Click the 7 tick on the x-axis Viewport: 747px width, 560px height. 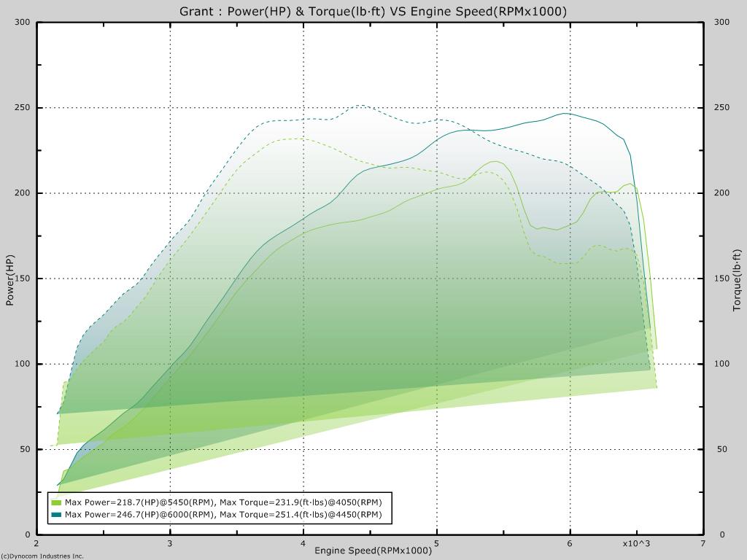click(703, 544)
